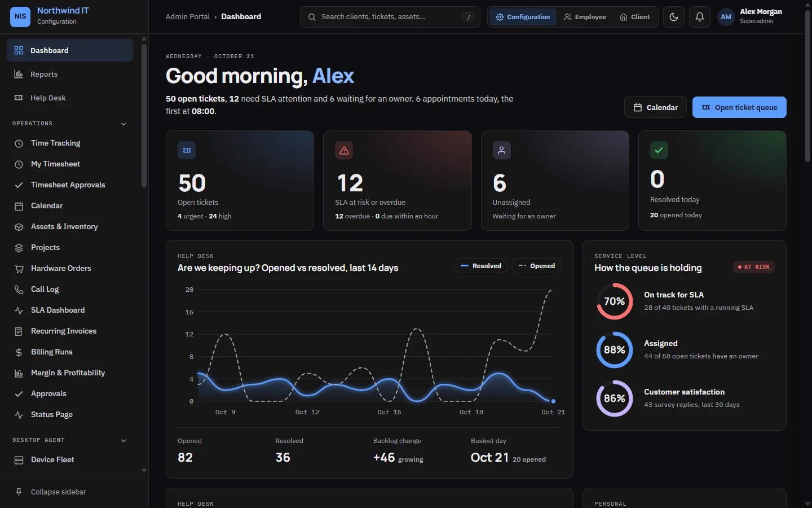This screenshot has height=508, width=812.
Task: Click the Help Desk ticket icon in sidebar
Action: 19,98
